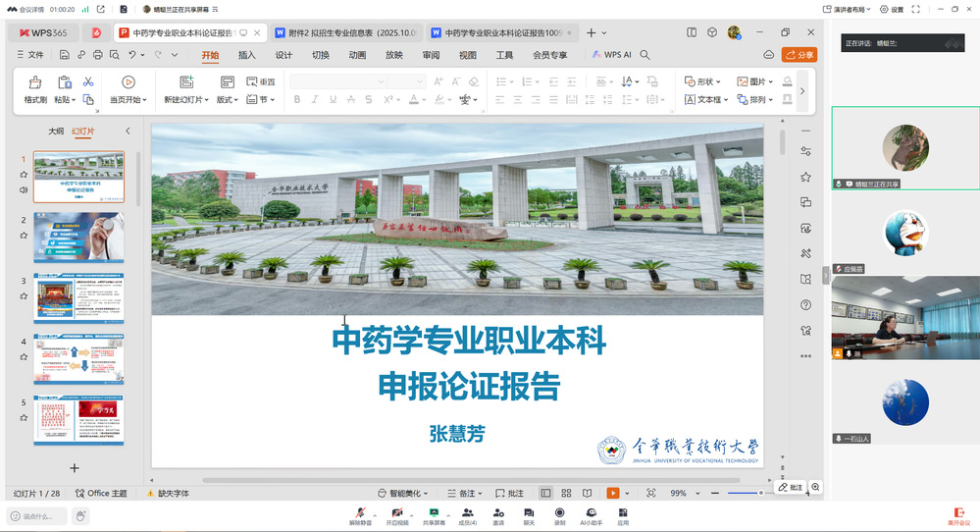Viewport: 980px width, 532px height.
Task: Select slide 3 thumbnail in slide panel
Action: (78, 297)
